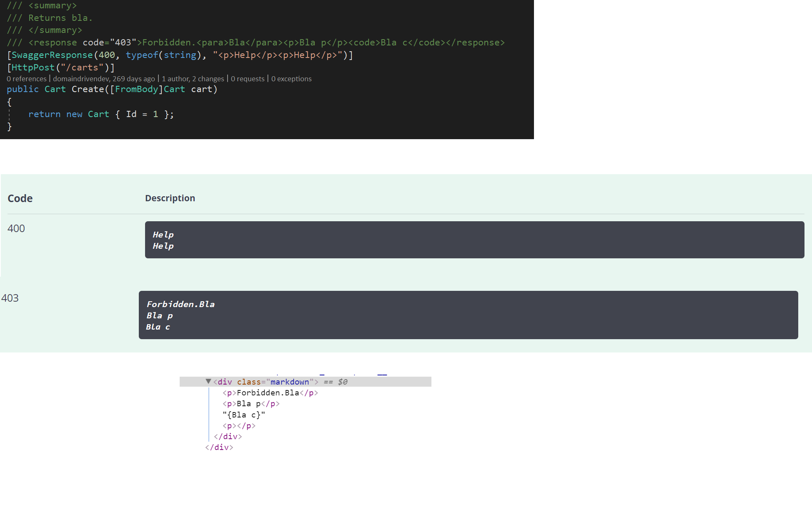812x505 pixels.
Task: Click the '0 exceptions' CodeLens entry
Action: [x=291, y=79]
